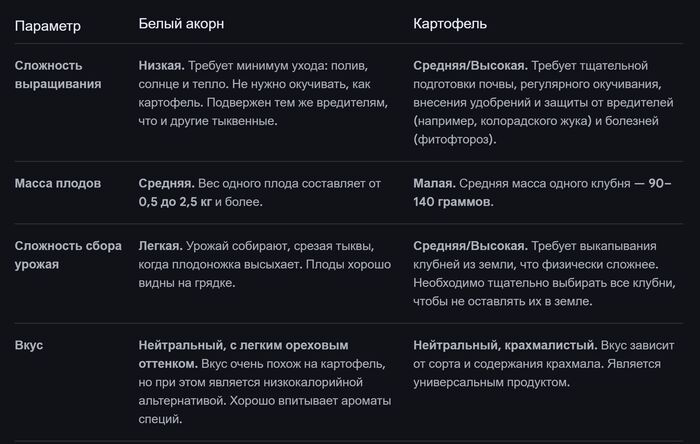The height and width of the screenshot is (444, 700).
Task: Click the bold "140 граммов" text
Action: [x=452, y=202]
